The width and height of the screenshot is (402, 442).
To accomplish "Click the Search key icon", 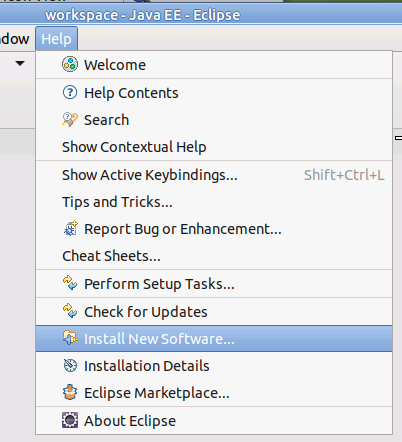I will point(70,120).
